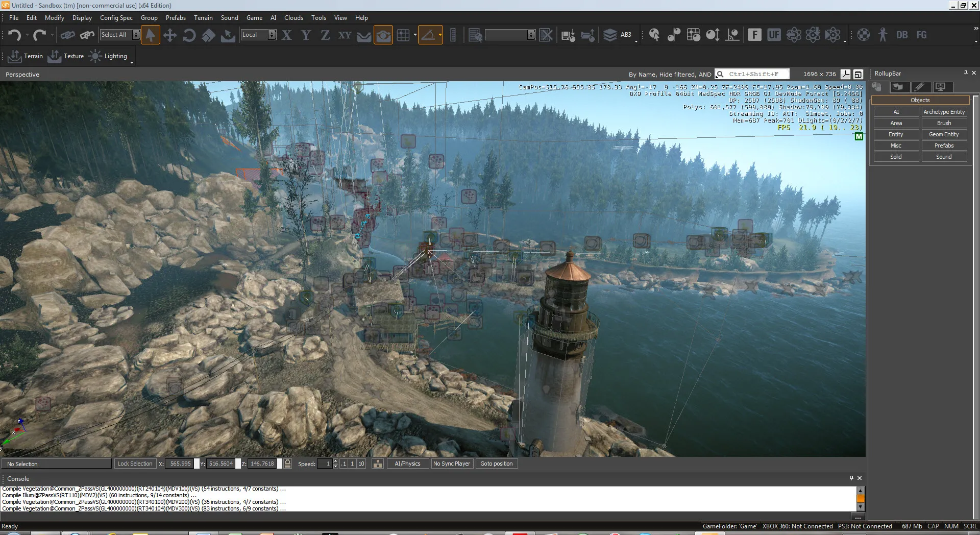Click the Unlink chain icon
The height and width of the screenshot is (535, 980).
click(87, 35)
